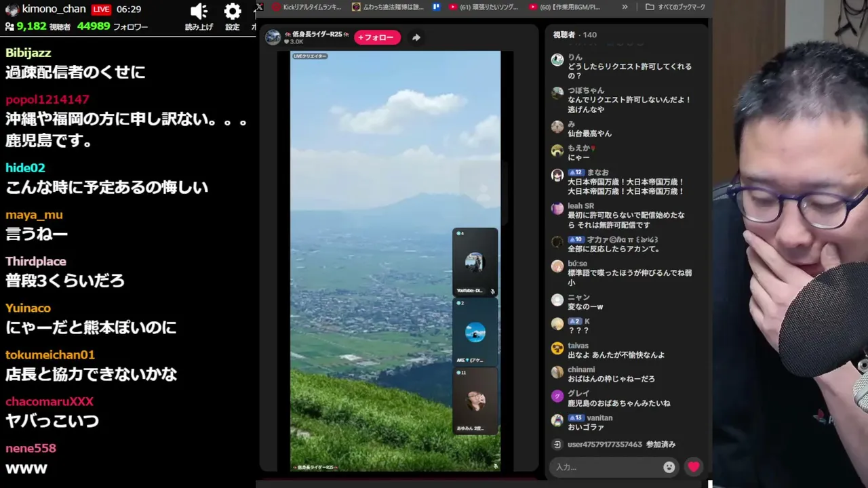The width and height of the screenshot is (868, 488).
Task: Select the YouTube guest tile
Action: pyautogui.click(x=475, y=262)
